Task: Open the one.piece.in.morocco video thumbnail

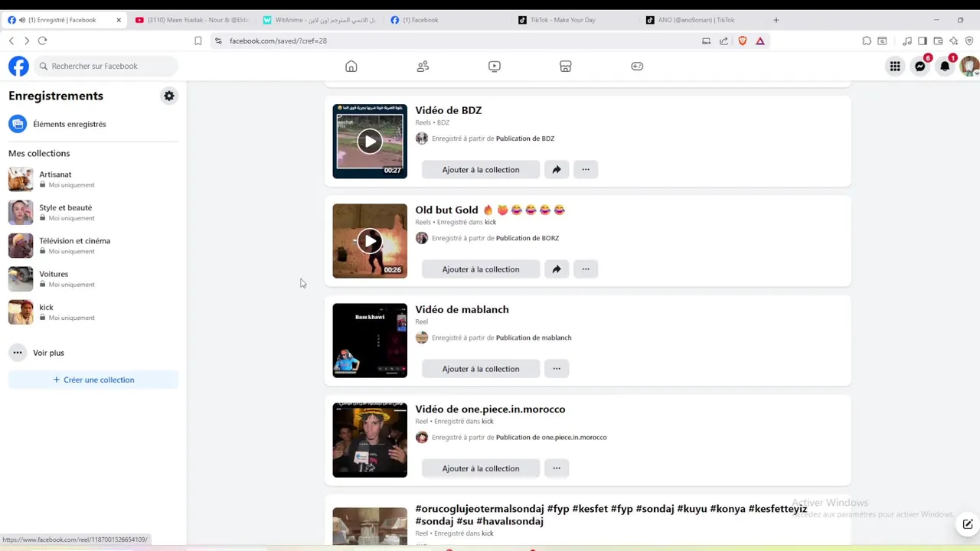Action: coord(370,440)
